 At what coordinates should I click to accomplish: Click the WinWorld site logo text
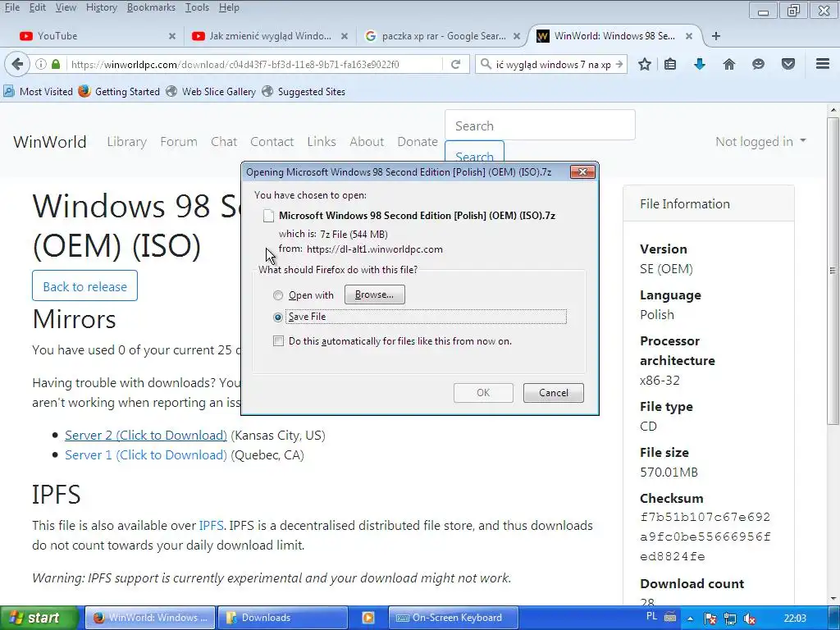[50, 141]
